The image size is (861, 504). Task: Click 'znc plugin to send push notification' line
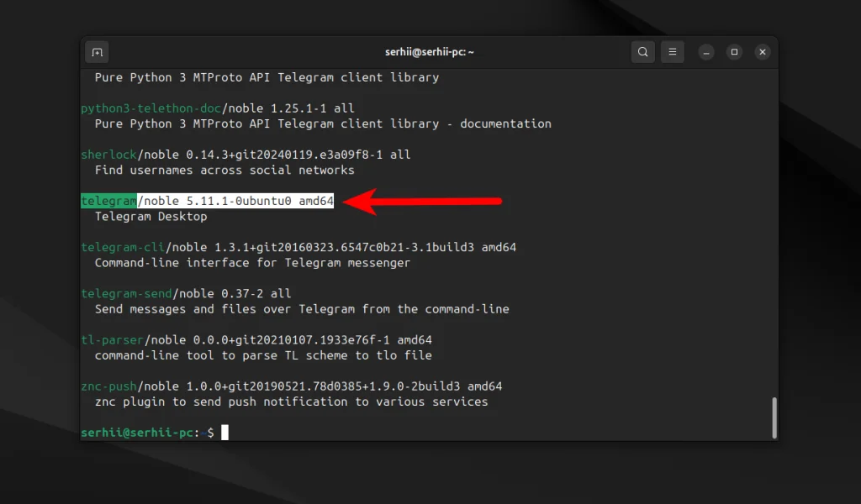coord(291,402)
